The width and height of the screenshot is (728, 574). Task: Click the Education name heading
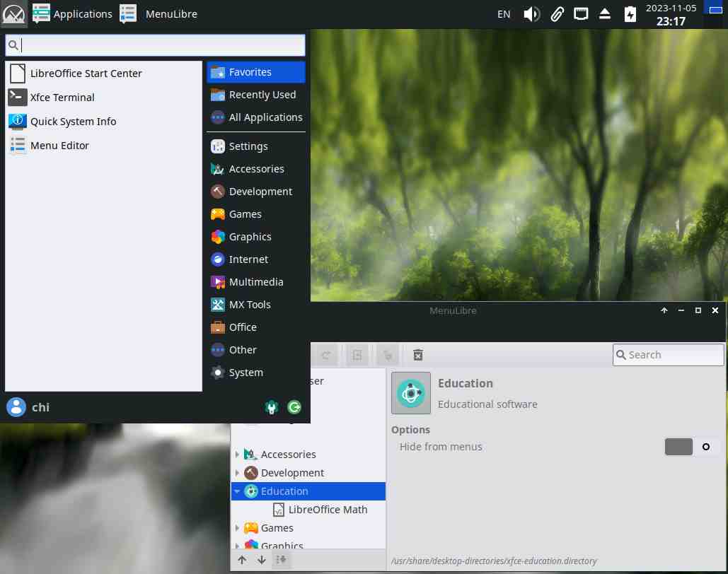click(x=466, y=383)
